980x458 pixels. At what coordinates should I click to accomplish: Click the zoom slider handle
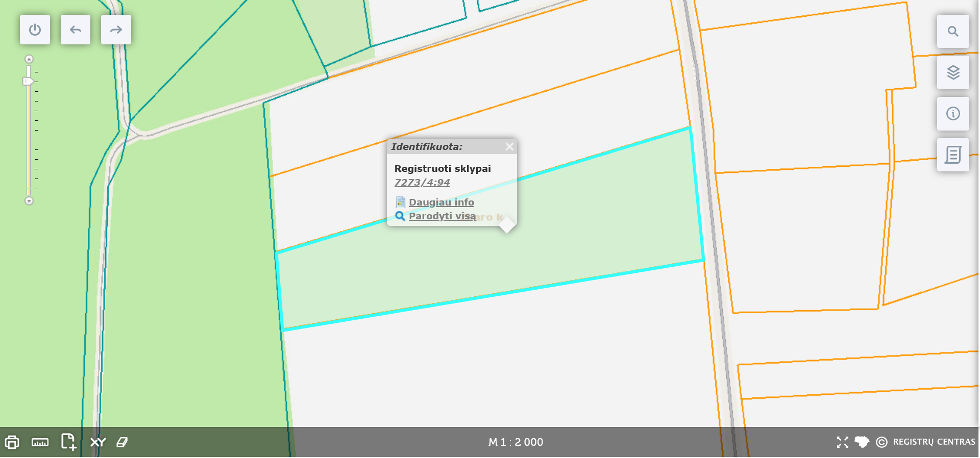pos(28,81)
